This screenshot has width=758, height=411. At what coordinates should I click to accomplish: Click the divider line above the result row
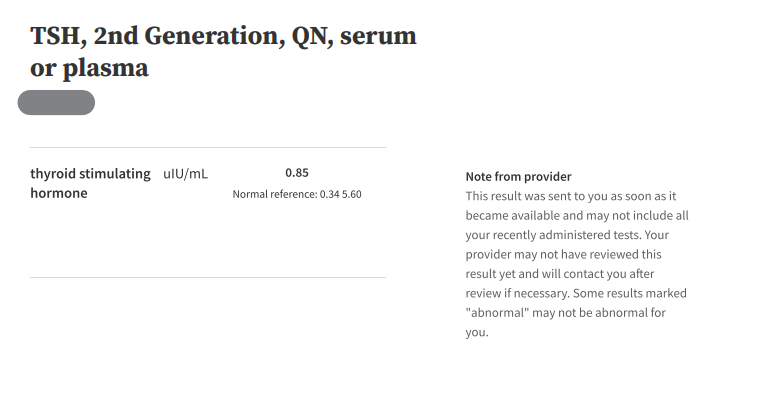(x=207, y=148)
